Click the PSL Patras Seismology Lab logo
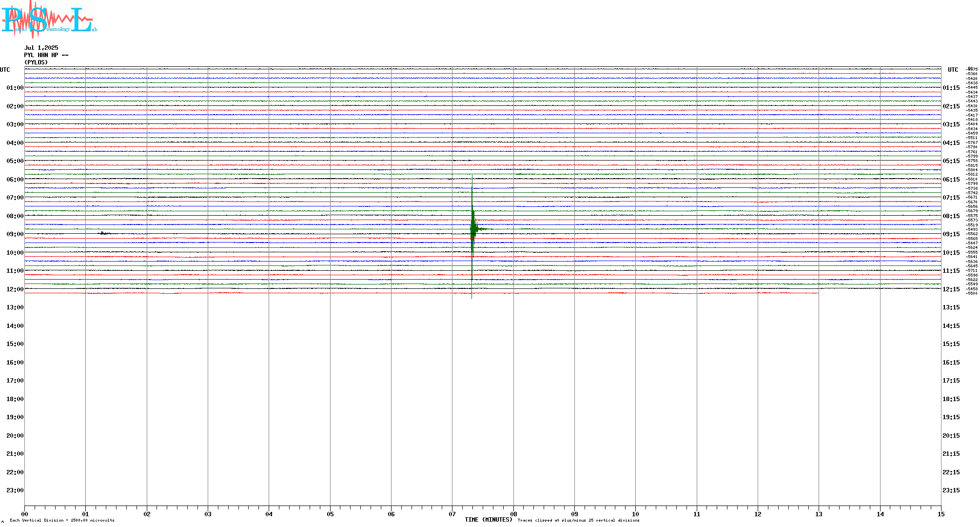980x527 pixels. tap(49, 19)
